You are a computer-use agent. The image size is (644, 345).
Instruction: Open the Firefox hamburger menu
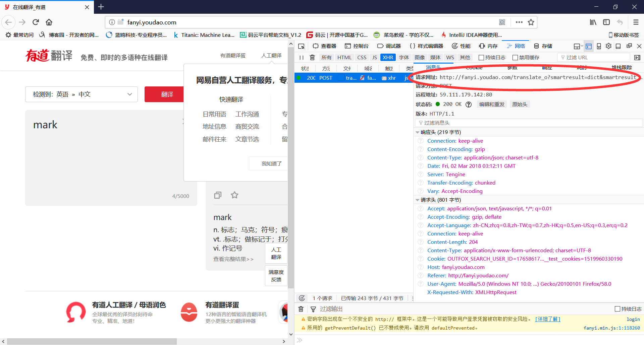636,22
